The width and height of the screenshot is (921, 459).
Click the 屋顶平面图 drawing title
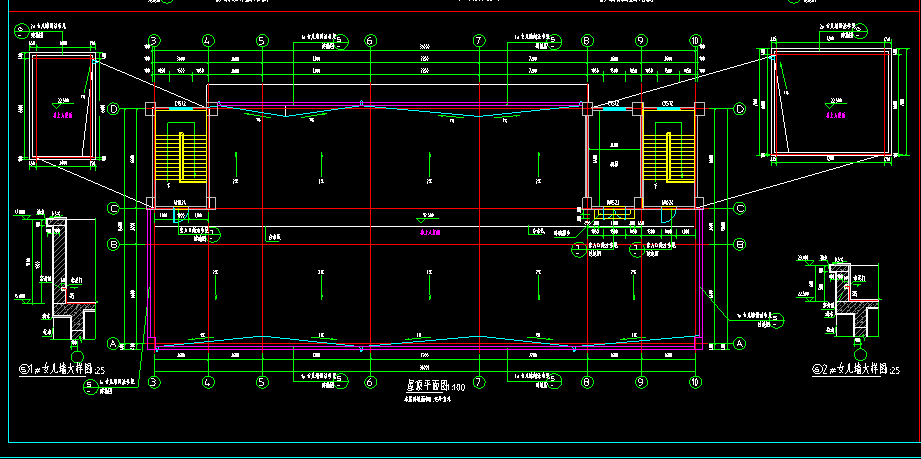click(427, 384)
